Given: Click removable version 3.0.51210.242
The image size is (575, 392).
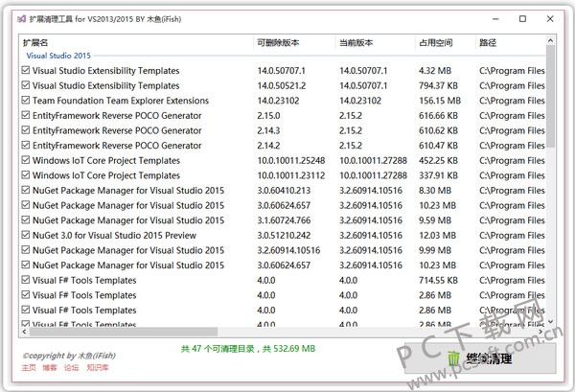Looking at the screenshot, I should click(284, 235).
